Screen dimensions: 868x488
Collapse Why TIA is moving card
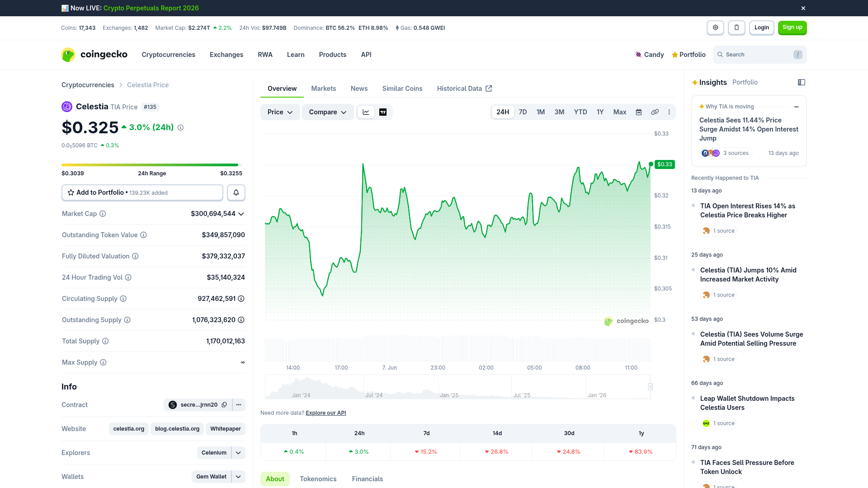[796, 107]
